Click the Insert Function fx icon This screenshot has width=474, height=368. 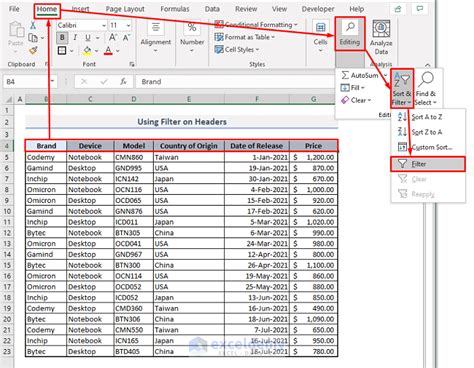point(123,82)
